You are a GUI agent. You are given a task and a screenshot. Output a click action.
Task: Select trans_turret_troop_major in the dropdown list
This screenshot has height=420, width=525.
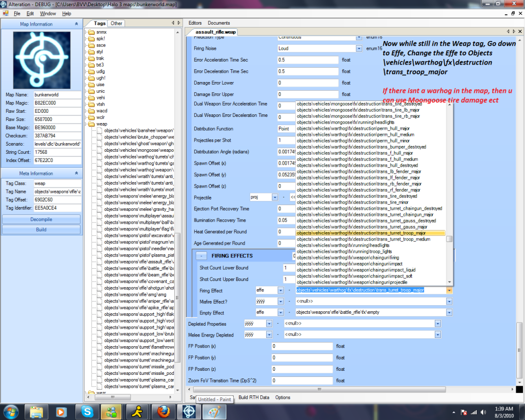point(370,233)
